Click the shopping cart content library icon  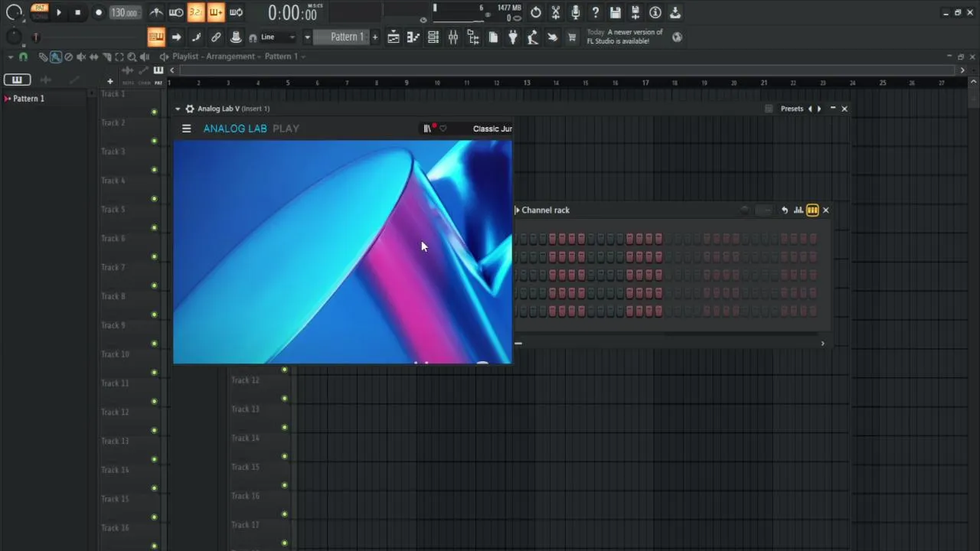(x=572, y=37)
